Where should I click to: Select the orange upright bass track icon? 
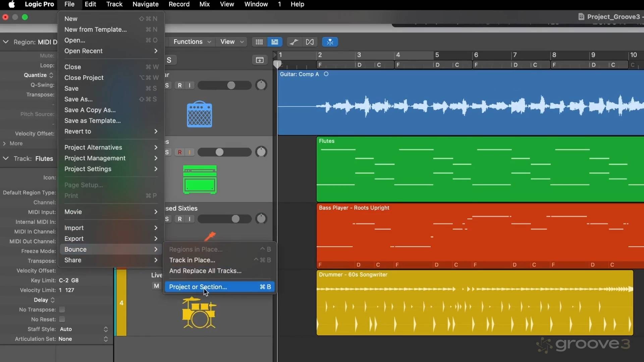210,236
